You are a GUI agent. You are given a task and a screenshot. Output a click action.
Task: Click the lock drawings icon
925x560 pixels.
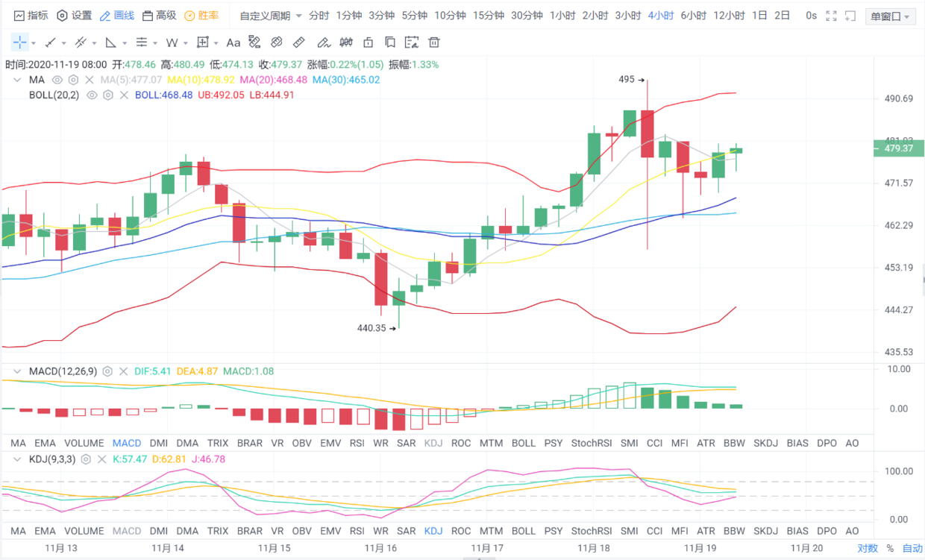368,43
